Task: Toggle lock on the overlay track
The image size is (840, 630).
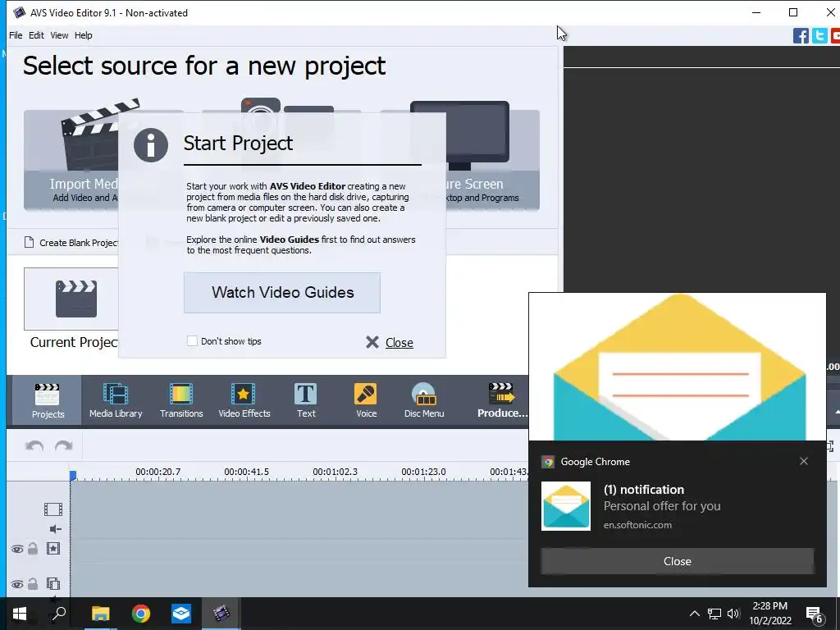Action: tap(33, 583)
